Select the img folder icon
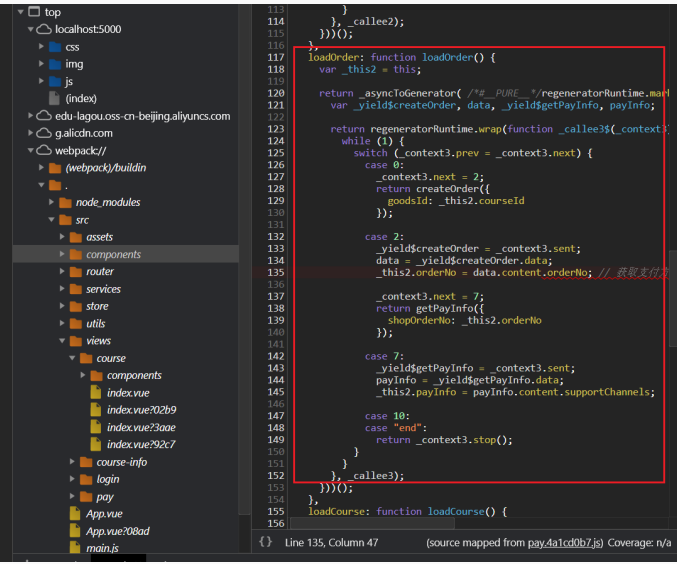The image size is (677, 564). (55, 64)
